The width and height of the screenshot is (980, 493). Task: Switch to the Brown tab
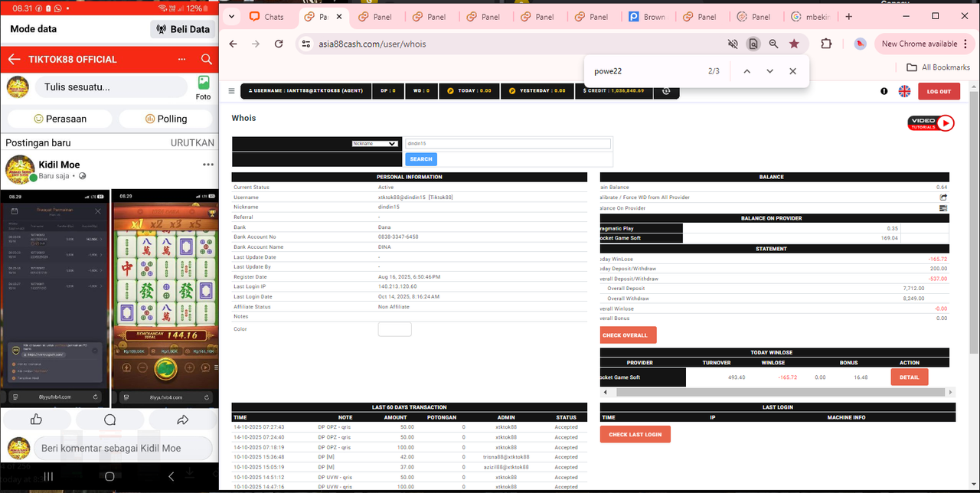[x=647, y=17]
